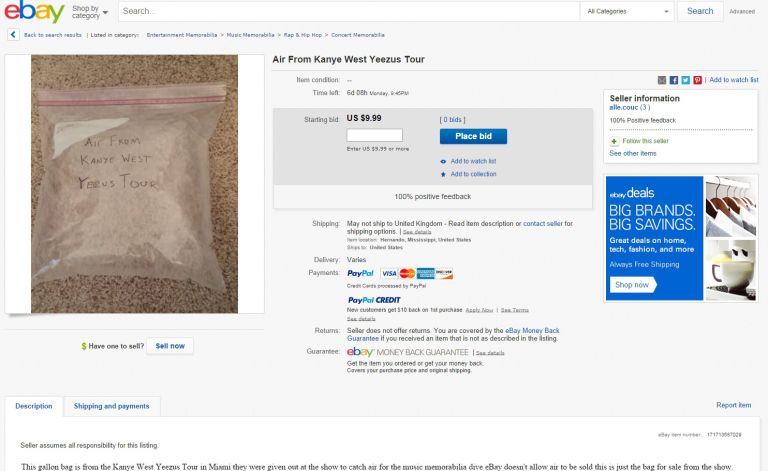768x471 pixels.
Task: Click the green Follow this seller plus icon
Action: tap(614, 141)
